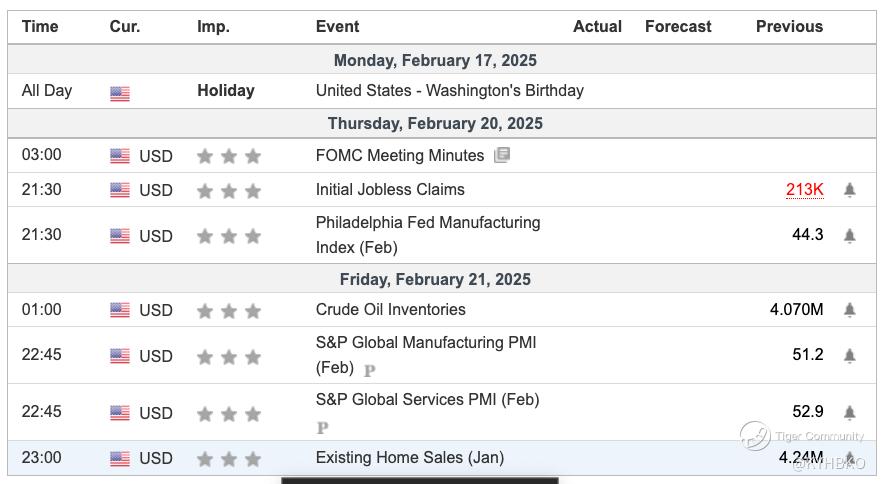Click the preliminary 'P' icon under Services PMI
This screenshot has height=484, width=882.
322,428
